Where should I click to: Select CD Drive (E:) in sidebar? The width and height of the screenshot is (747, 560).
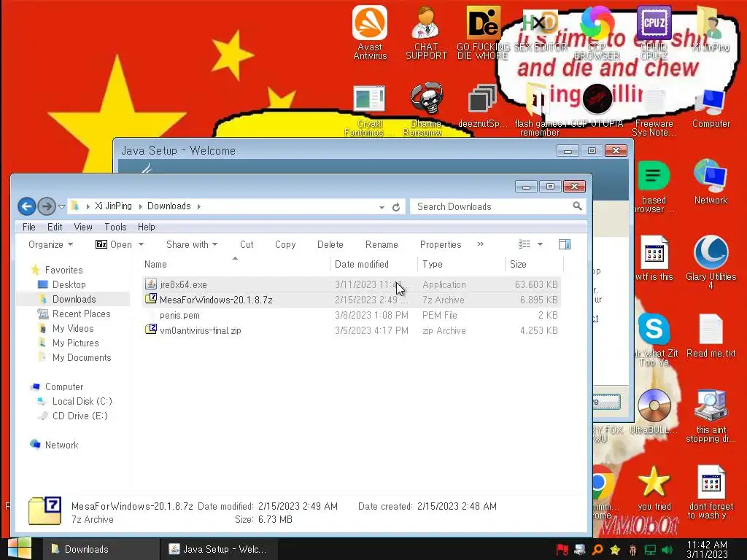pos(80,416)
